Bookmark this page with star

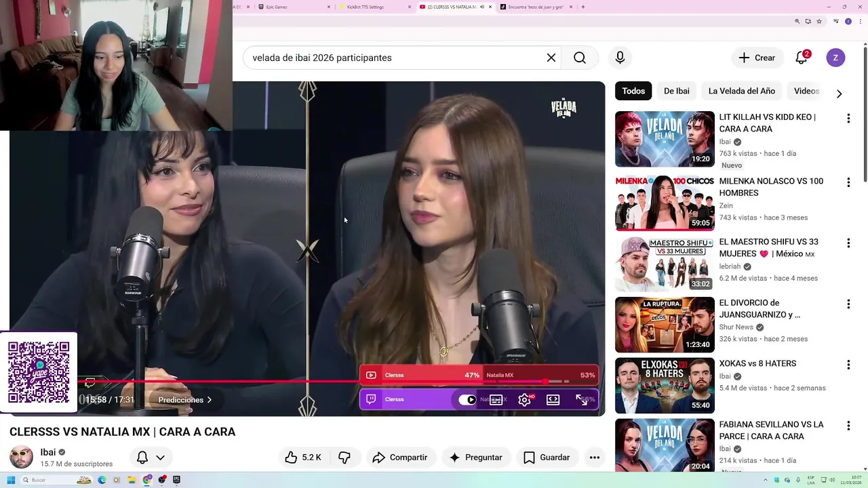tap(819, 22)
